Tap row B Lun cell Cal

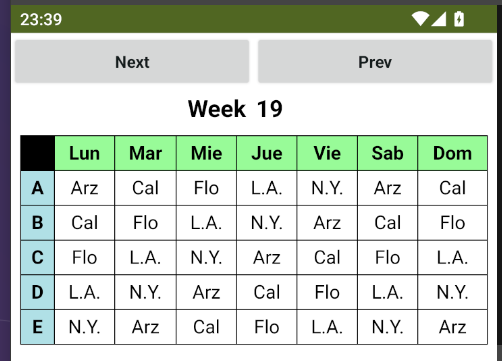point(85,223)
